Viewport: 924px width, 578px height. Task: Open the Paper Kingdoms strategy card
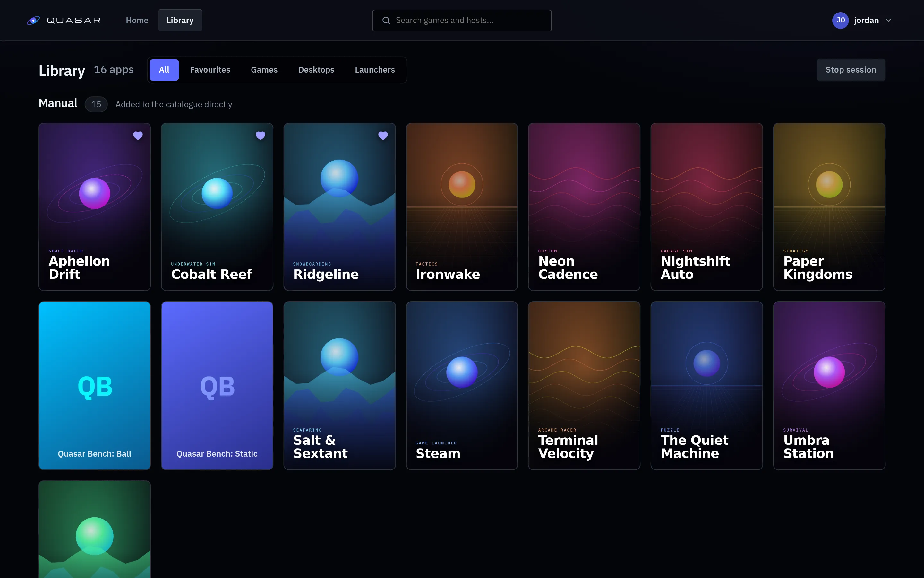point(829,206)
